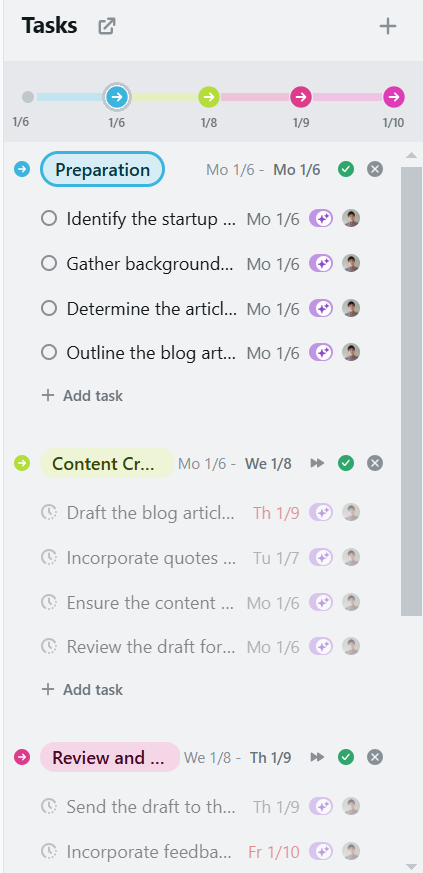Image resolution: width=423 pixels, height=873 pixels.
Task: Jump to the 1/9 timeline milestone
Action: [x=301, y=97]
